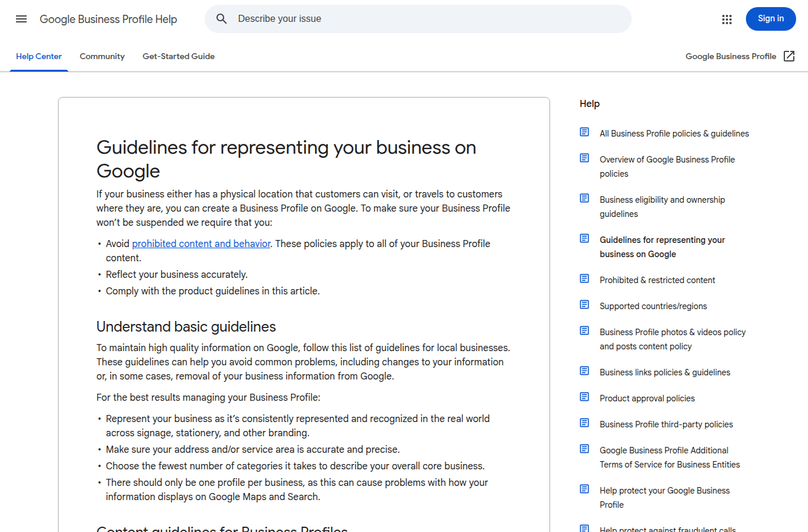This screenshot has height=532, width=808.
Task: Open Business links policies & guidelines
Action: tap(665, 372)
